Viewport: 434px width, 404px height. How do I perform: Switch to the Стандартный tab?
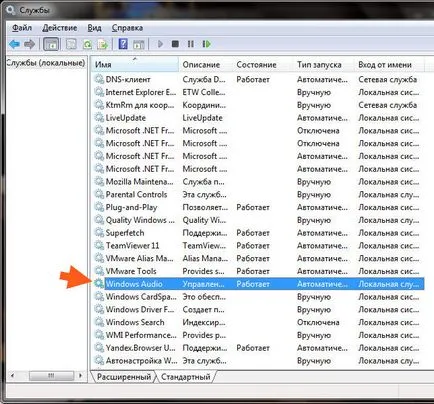(186, 377)
